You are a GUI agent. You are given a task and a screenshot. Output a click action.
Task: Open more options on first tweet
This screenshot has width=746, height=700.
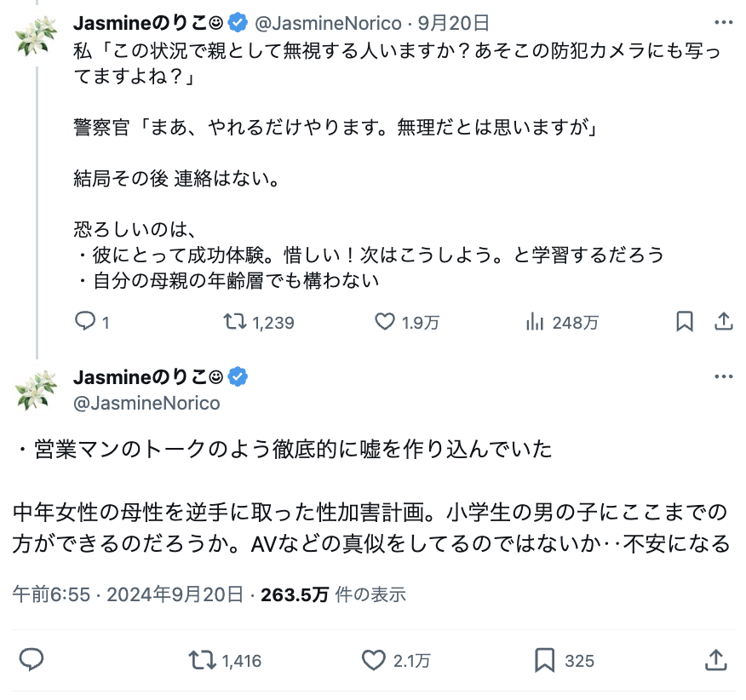pos(723,23)
